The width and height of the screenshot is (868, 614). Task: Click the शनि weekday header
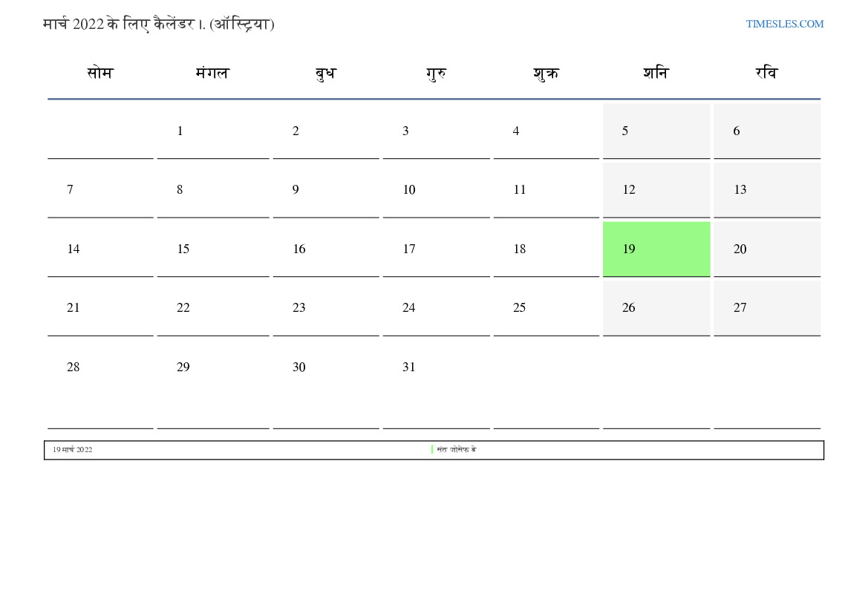pos(656,74)
